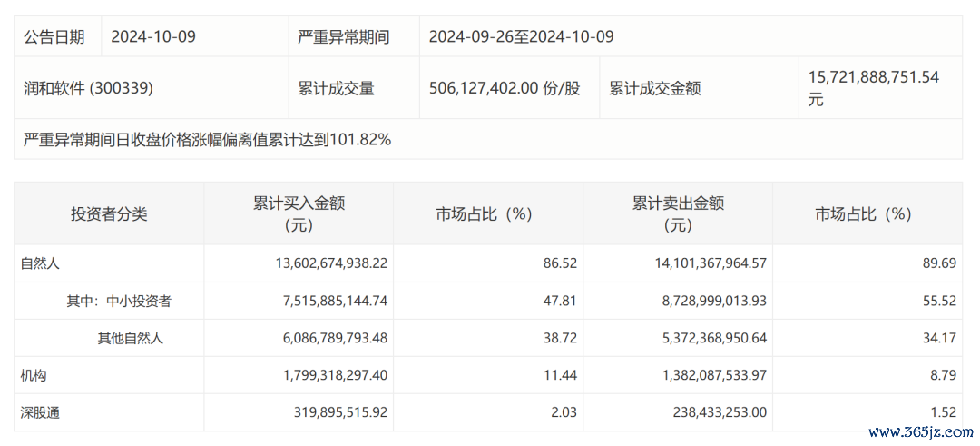Image resolution: width=980 pixels, height=446 pixels.
Task: Click the 严重异常期间 header cell
Action: click(344, 37)
